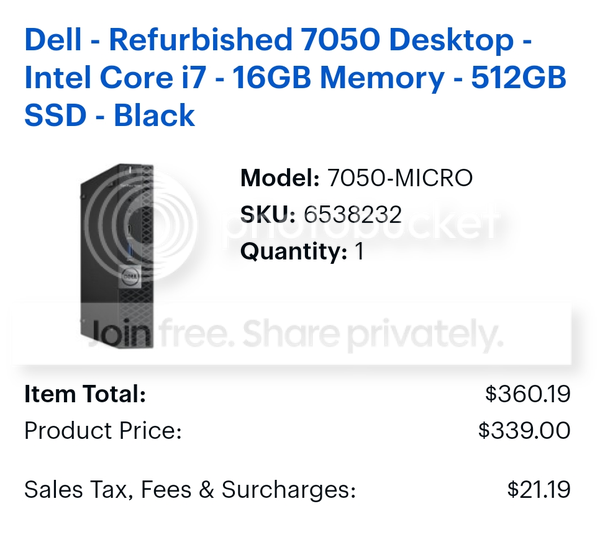Click the Sales Tax, Fees & Surcharges label
600x550 pixels.
(190, 490)
